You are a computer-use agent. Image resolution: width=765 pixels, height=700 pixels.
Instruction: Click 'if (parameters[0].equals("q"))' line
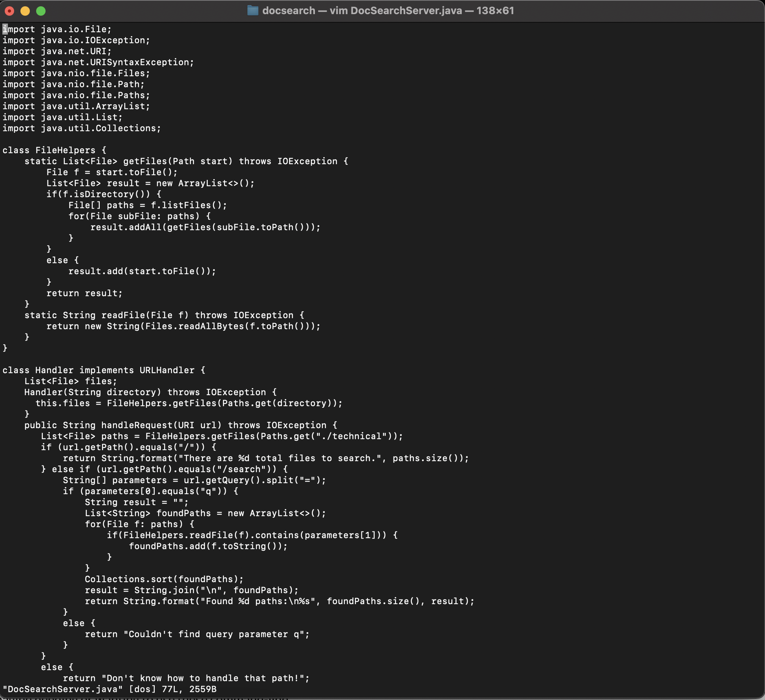click(x=151, y=491)
